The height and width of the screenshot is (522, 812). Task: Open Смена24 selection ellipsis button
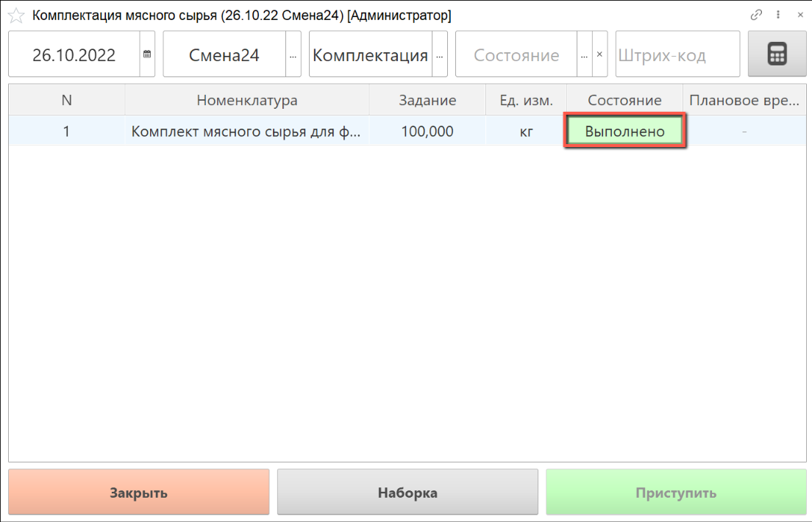[x=293, y=54]
